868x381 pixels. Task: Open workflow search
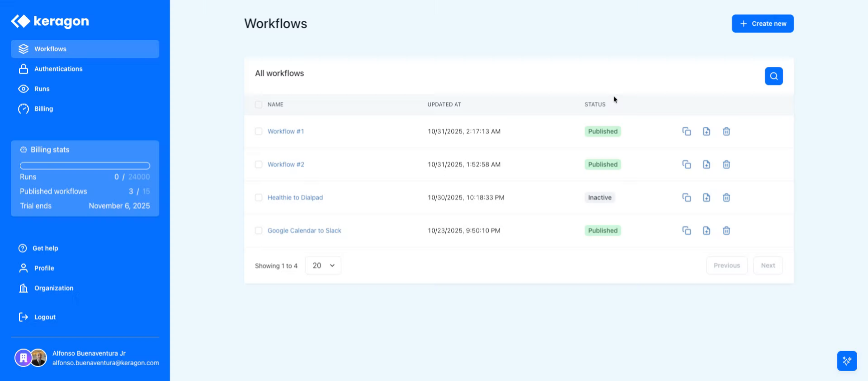pos(774,76)
